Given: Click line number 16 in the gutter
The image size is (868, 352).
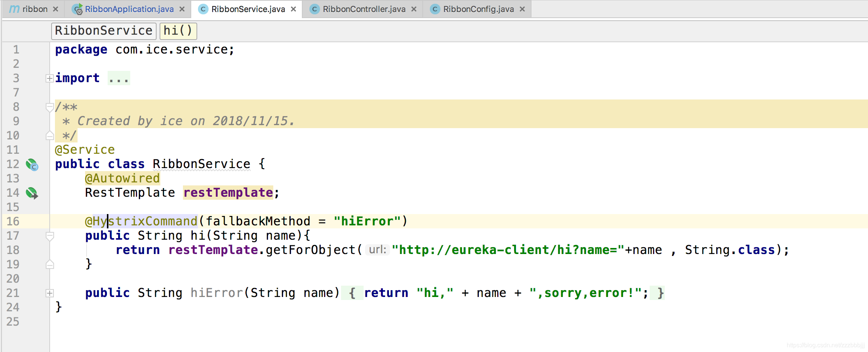Looking at the screenshot, I should (x=13, y=221).
